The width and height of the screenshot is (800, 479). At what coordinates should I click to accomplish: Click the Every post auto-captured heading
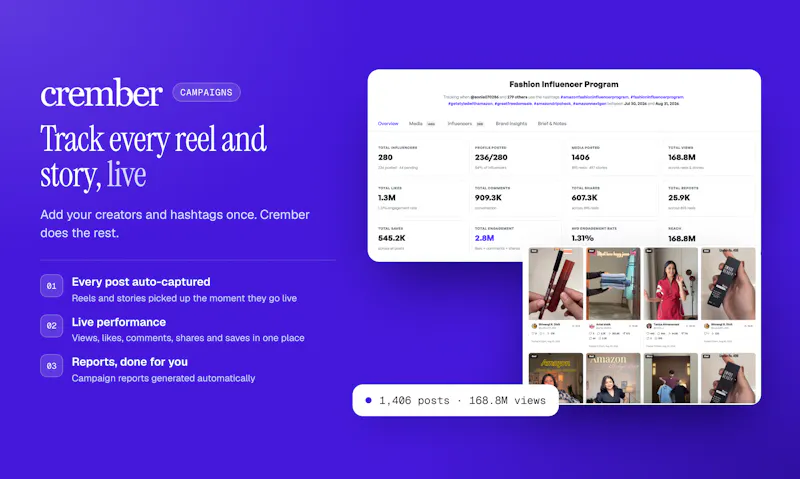pyautogui.click(x=141, y=282)
